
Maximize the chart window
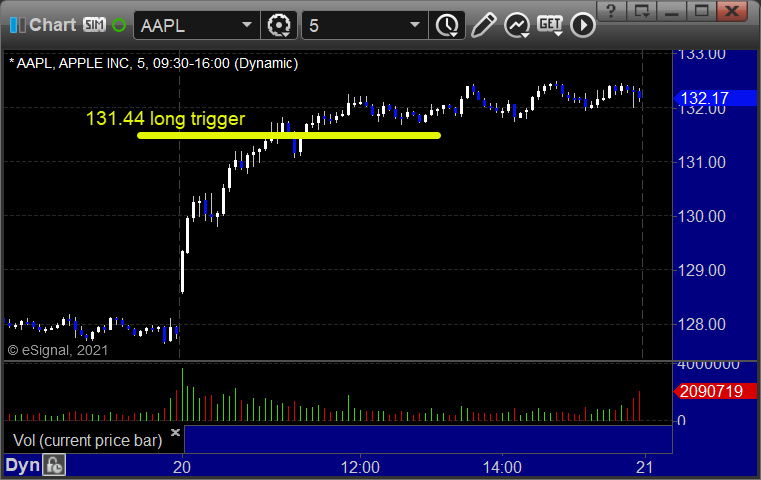(x=701, y=11)
